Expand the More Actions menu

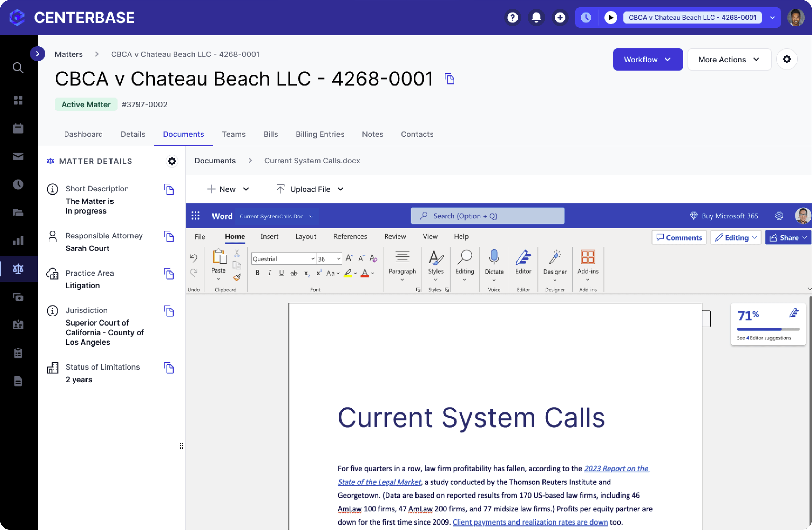[x=729, y=59]
